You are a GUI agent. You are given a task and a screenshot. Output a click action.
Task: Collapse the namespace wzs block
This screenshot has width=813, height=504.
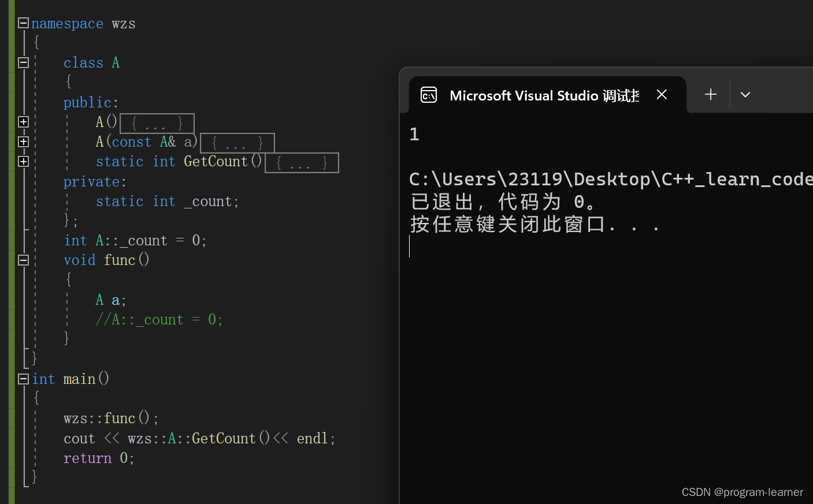click(23, 23)
